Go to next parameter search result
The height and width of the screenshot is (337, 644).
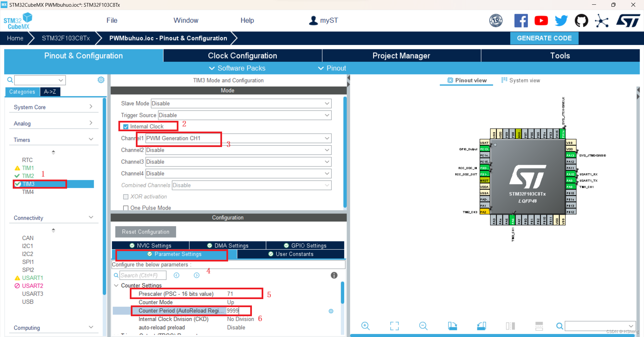pyautogui.click(x=197, y=275)
